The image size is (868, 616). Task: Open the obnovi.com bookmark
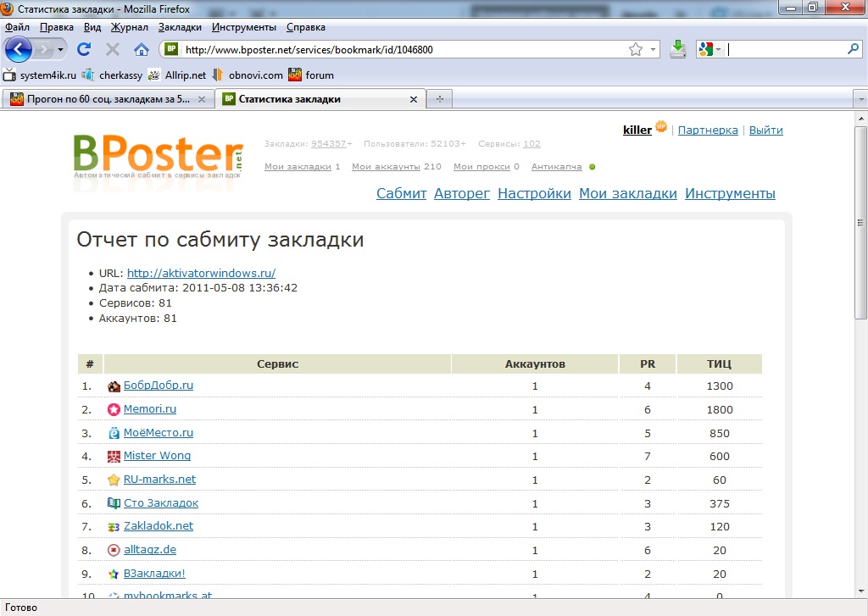pyautogui.click(x=248, y=75)
